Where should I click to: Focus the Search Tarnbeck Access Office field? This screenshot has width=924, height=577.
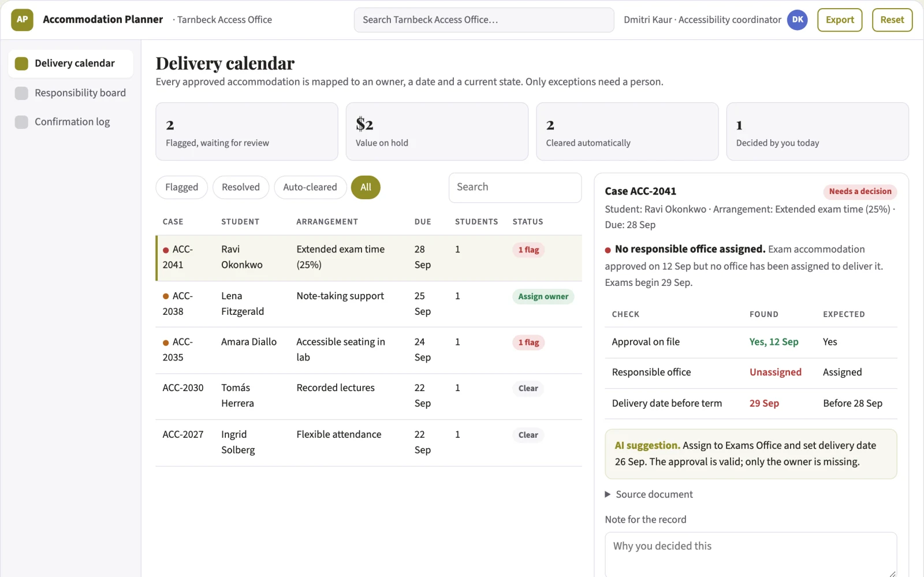[x=484, y=20]
